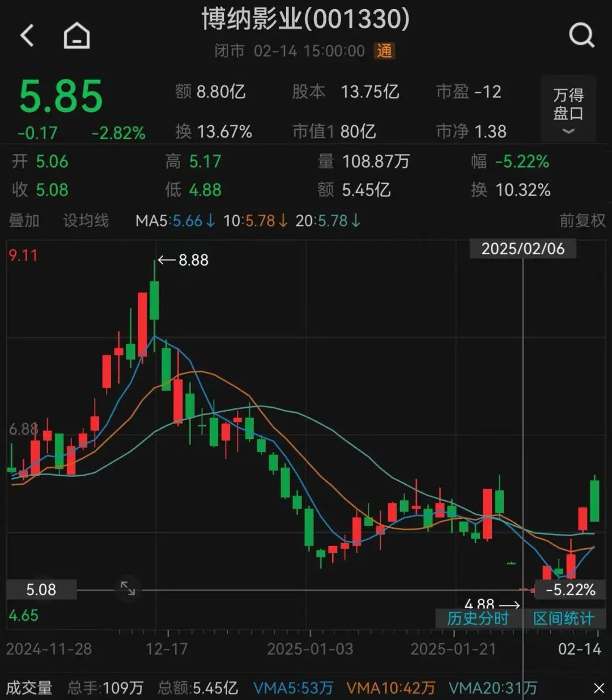The height and width of the screenshot is (700, 612).
Task: Tap the orange 通 badge
Action: click(x=384, y=51)
